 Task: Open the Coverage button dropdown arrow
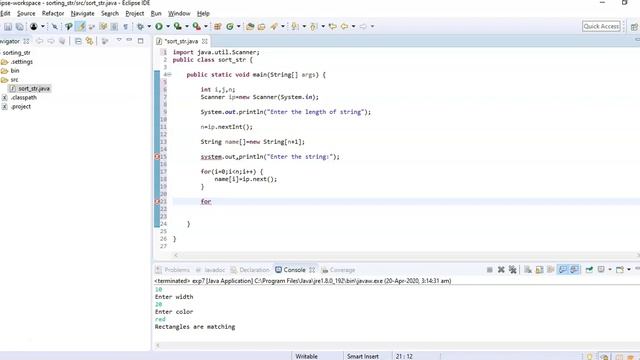click(187, 27)
